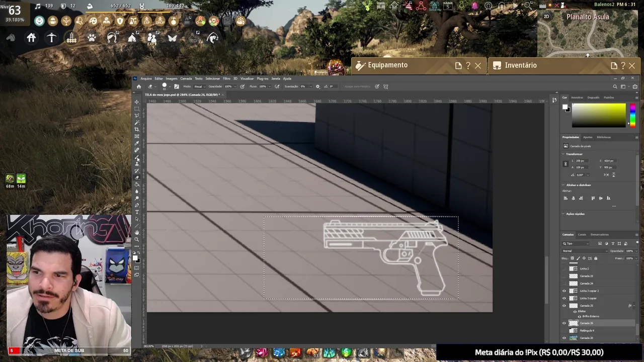This screenshot has height=362, width=644.
Task: Open the Janela menu
Action: [x=276, y=78]
